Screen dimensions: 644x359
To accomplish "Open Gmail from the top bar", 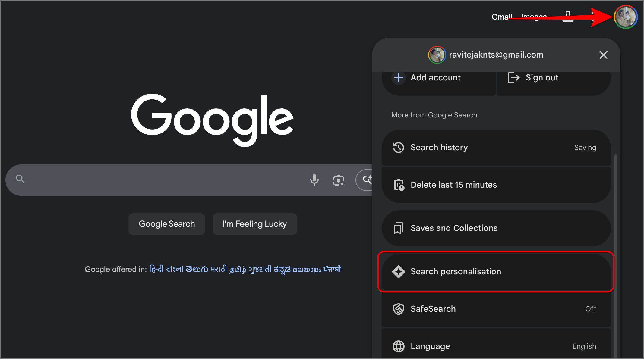I will click(x=501, y=17).
